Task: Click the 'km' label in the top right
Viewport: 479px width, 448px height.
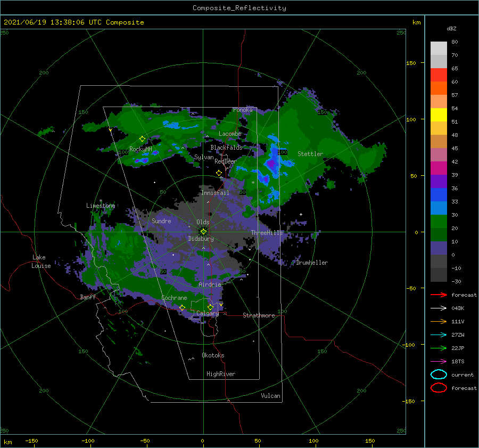Action: pyautogui.click(x=416, y=22)
